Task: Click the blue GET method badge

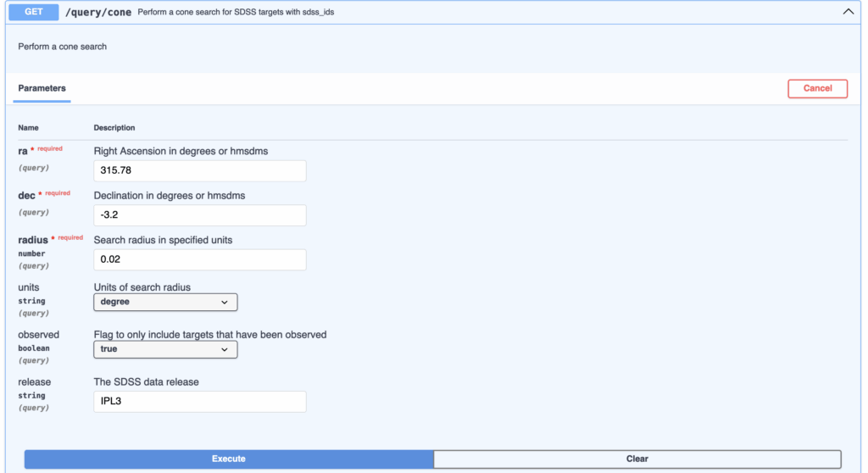Action: [x=32, y=12]
